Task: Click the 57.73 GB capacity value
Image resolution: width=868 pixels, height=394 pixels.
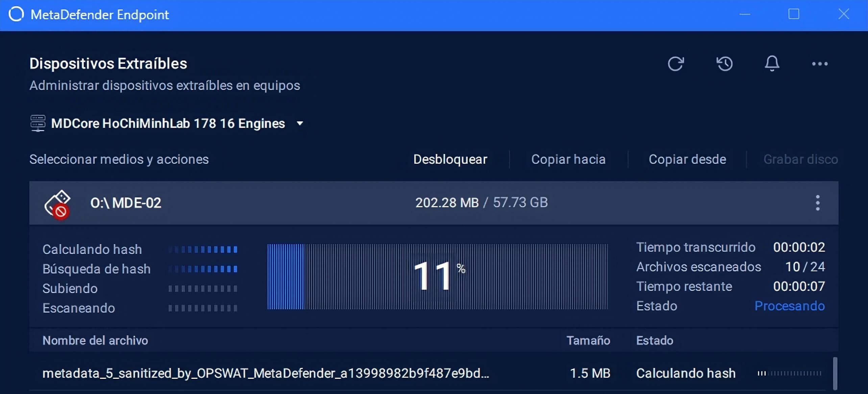Action: pyautogui.click(x=520, y=203)
